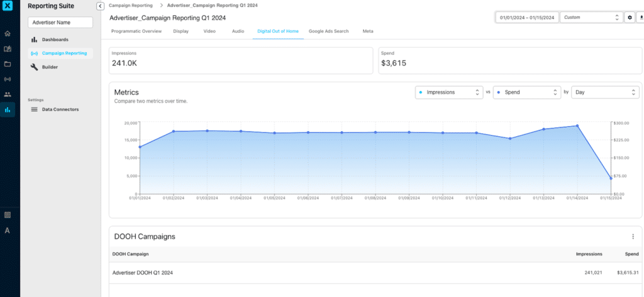Open the Spend metric dropdown

tap(526, 92)
